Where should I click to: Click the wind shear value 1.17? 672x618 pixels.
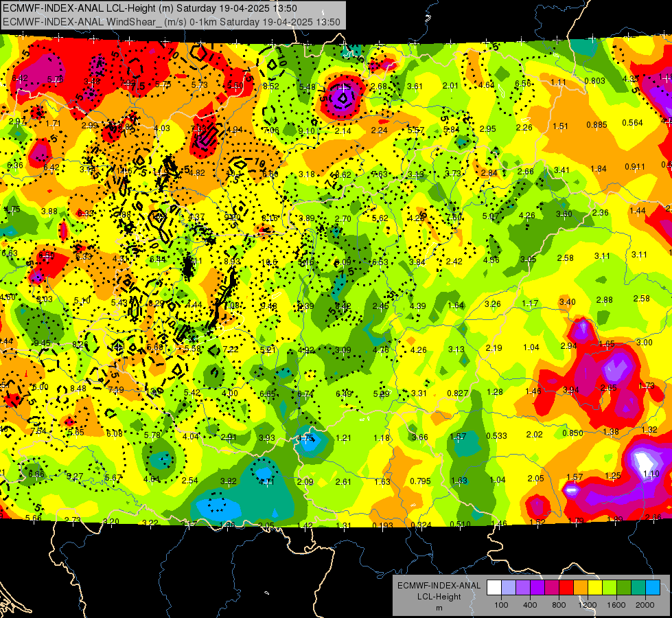[x=530, y=304]
